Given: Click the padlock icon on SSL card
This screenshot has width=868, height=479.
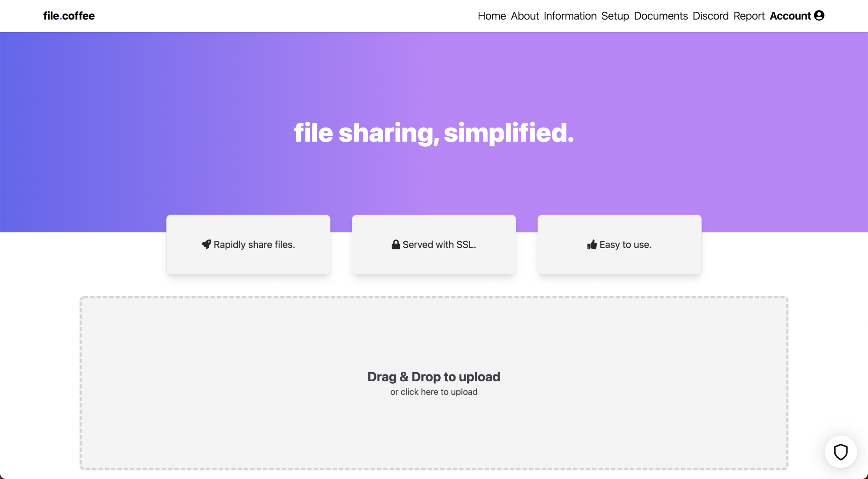Looking at the screenshot, I should tap(396, 244).
